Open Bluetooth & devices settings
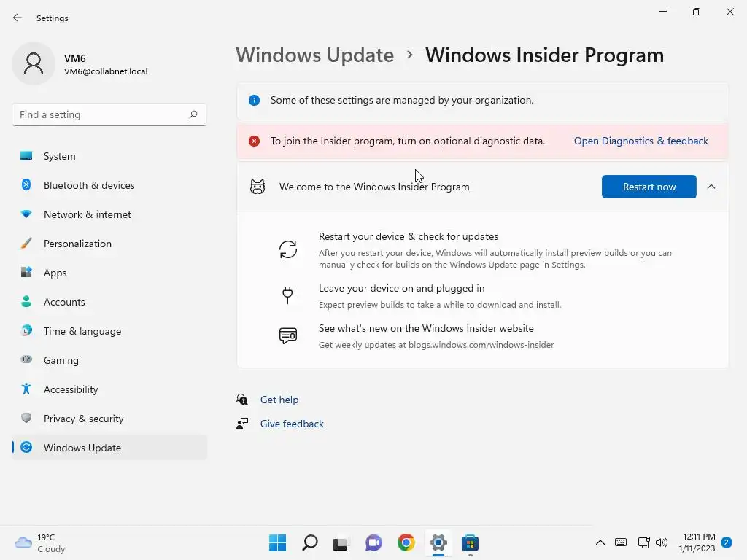The image size is (747, 560). [x=109, y=185]
